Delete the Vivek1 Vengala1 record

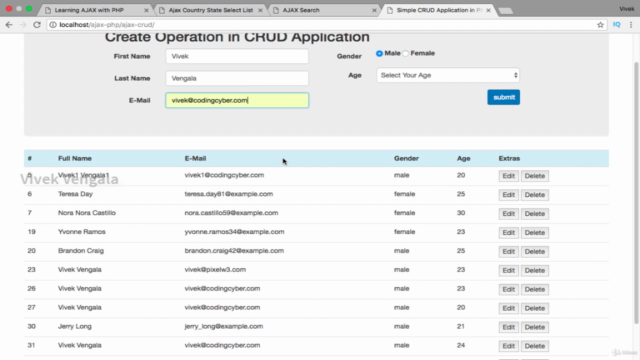[535, 176]
